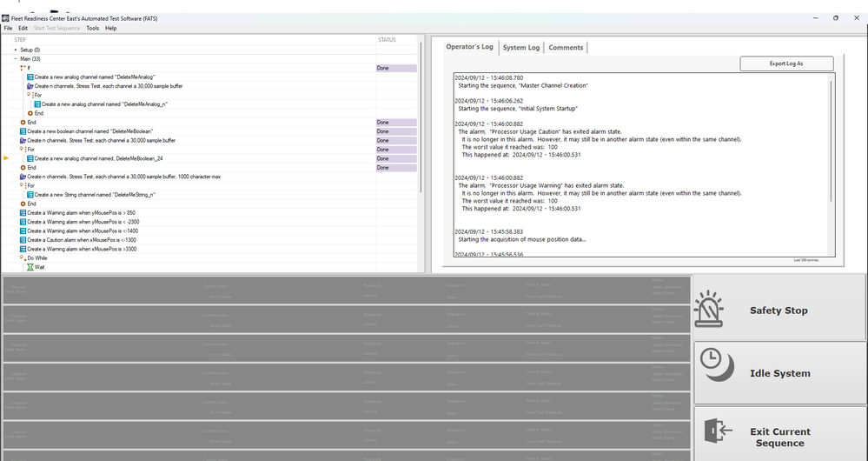Click the yellow current-step arrow marker
The width and height of the screenshot is (868, 461).
(7, 158)
